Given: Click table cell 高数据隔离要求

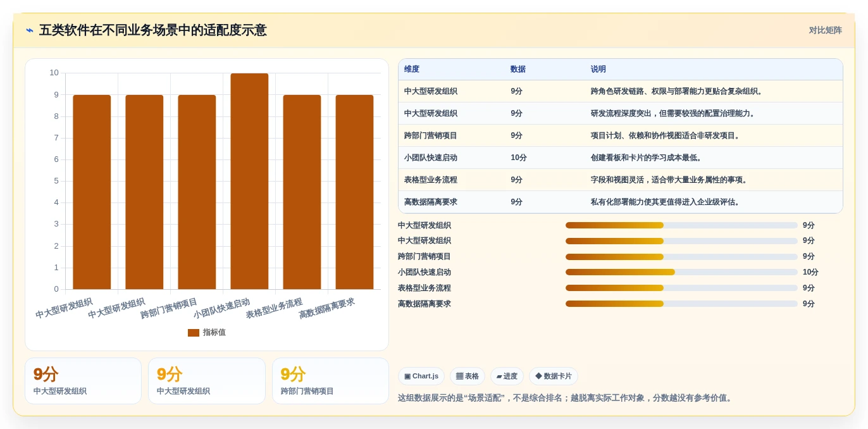Looking at the screenshot, I should pyautogui.click(x=431, y=202).
